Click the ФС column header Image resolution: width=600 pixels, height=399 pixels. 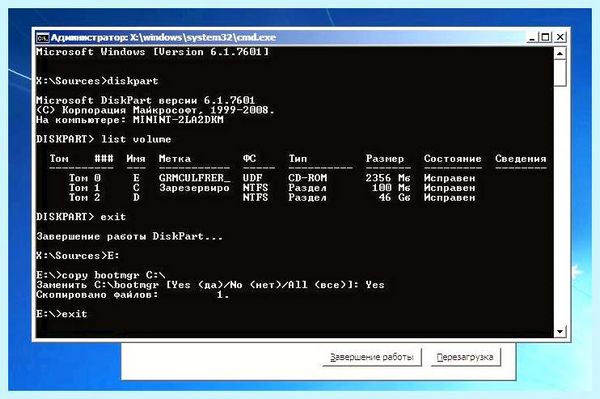pyautogui.click(x=249, y=158)
